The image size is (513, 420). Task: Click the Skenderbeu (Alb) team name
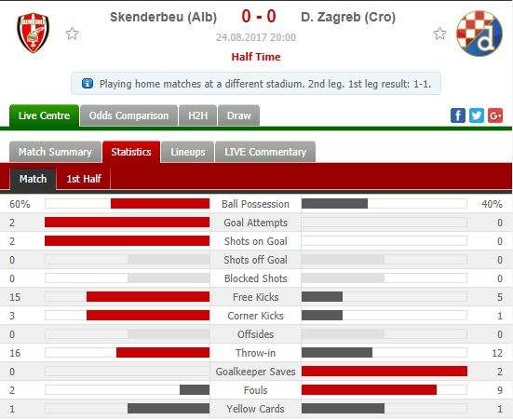pyautogui.click(x=164, y=17)
